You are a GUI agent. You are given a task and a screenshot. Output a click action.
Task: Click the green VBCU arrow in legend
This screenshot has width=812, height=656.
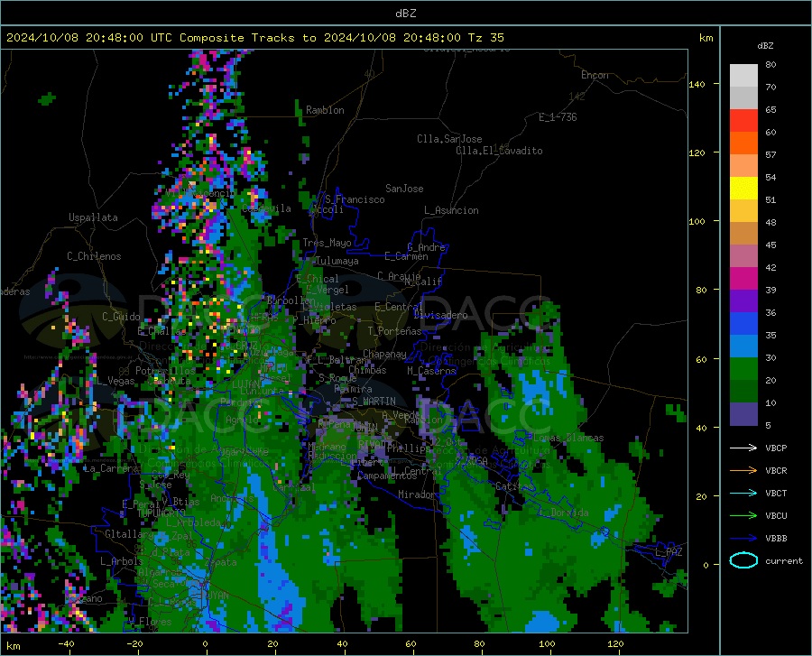[x=743, y=515]
